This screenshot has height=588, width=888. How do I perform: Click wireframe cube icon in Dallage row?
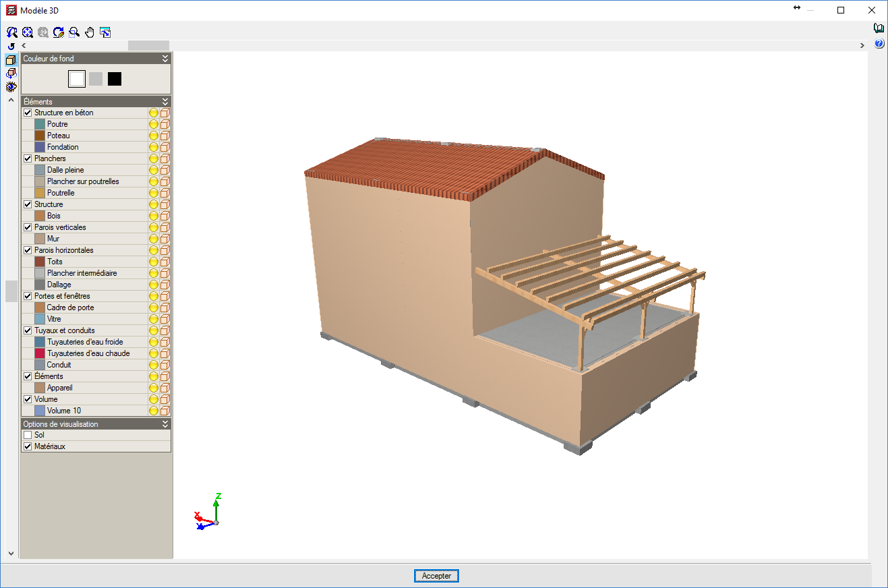coord(165,285)
